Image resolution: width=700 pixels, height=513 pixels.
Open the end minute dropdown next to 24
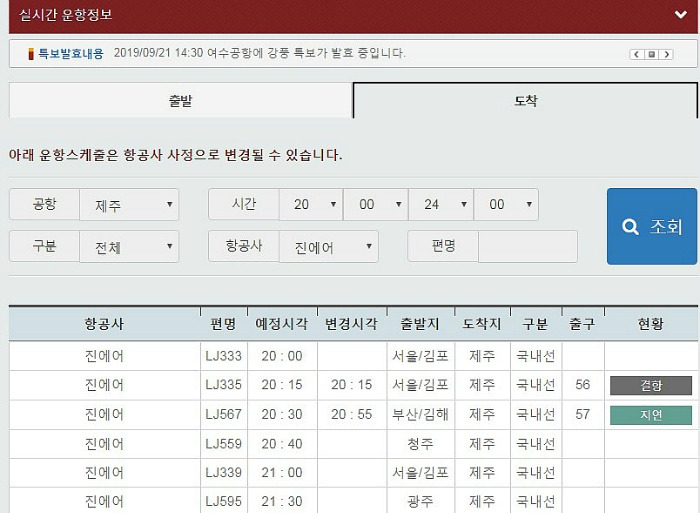(x=506, y=204)
